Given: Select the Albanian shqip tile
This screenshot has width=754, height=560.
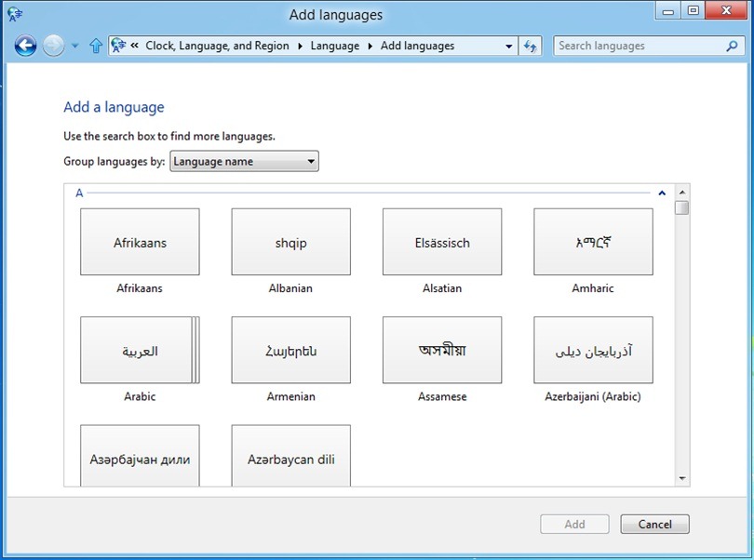Looking at the screenshot, I should (x=290, y=242).
